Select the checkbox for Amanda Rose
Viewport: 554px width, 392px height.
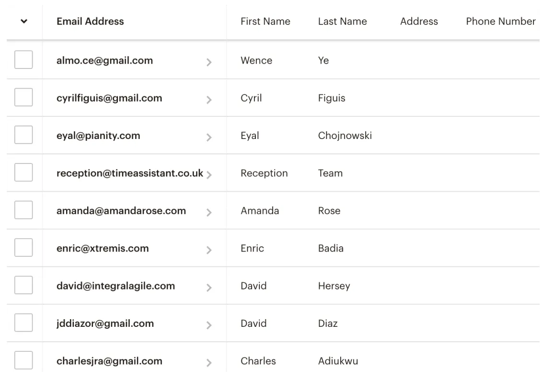(23, 210)
